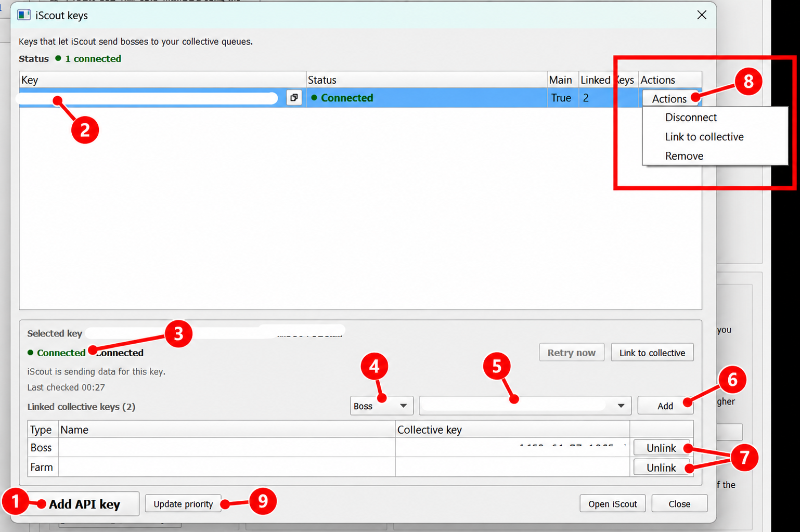Open the Boss type dropdown
Screen dimensions: 800x532
(x=381, y=406)
